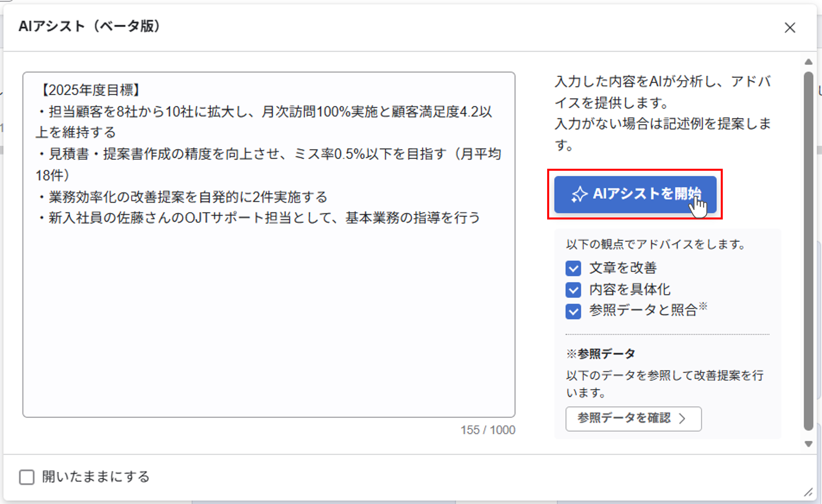
Task: Click the scrollbar up arrow
Action: [808, 62]
